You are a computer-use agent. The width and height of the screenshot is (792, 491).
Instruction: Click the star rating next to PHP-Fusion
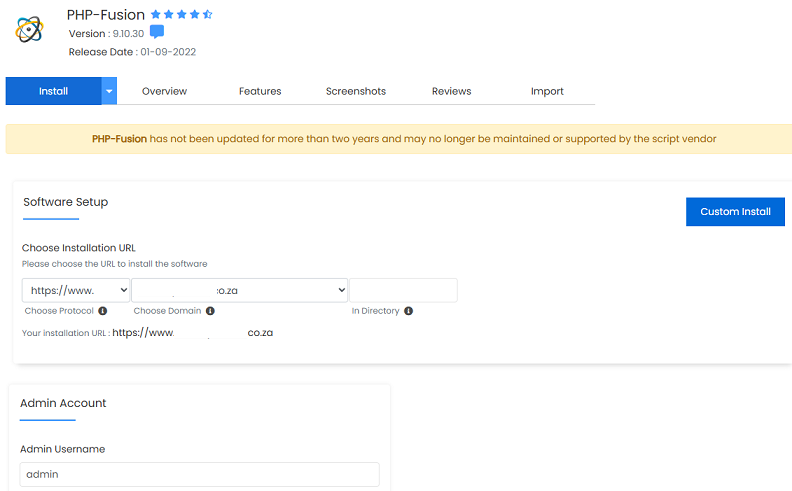point(182,14)
